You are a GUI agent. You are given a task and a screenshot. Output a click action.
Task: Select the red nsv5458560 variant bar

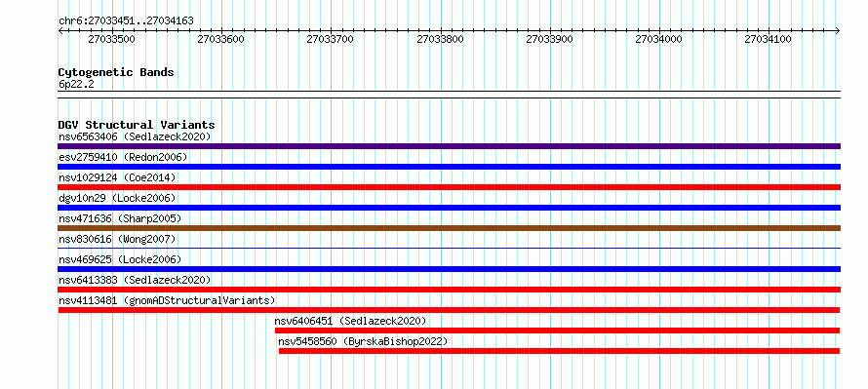559,351
